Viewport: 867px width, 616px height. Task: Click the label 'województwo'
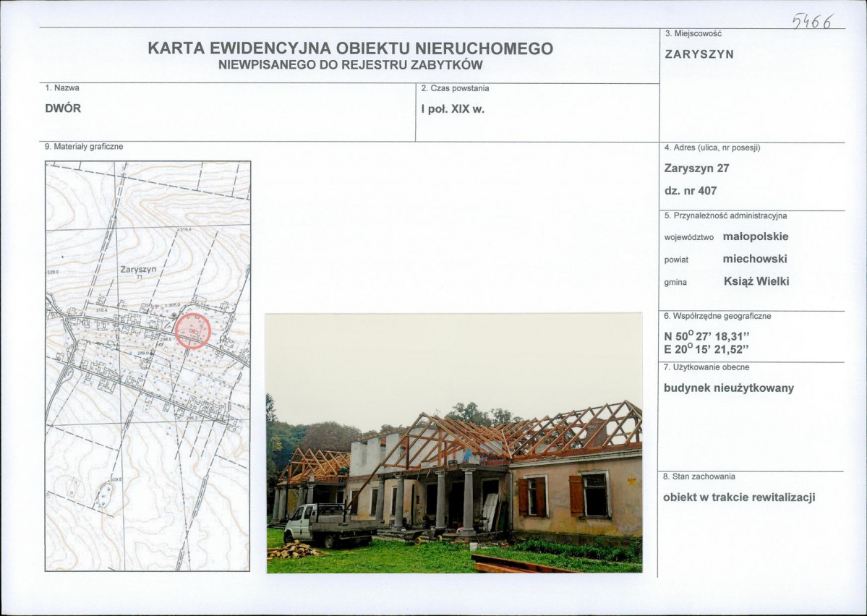pos(689,237)
